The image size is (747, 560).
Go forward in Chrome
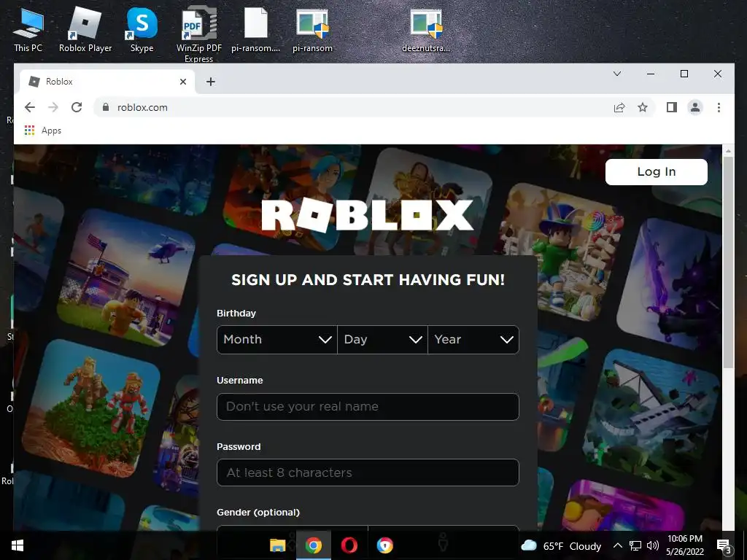(53, 107)
